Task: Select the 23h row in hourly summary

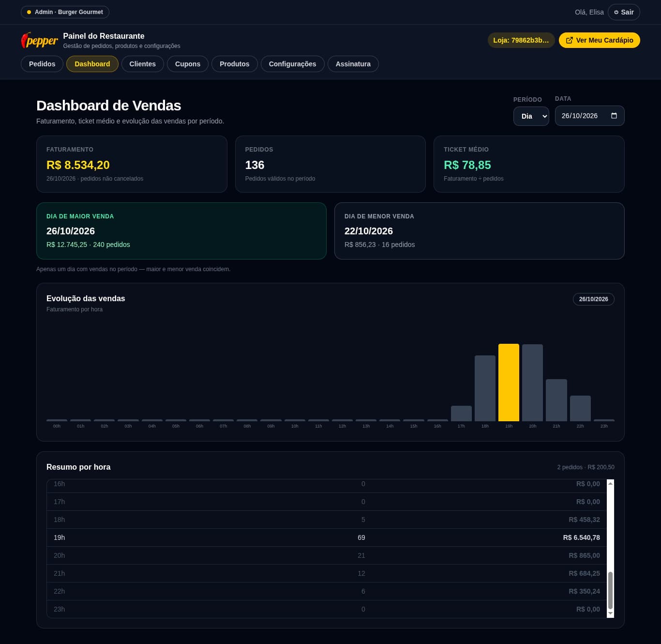Action: click(x=327, y=609)
